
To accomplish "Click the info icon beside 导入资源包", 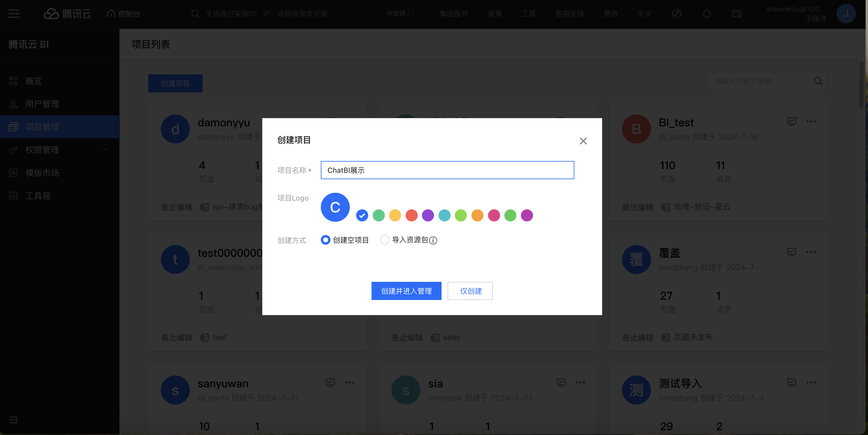I will click(433, 240).
